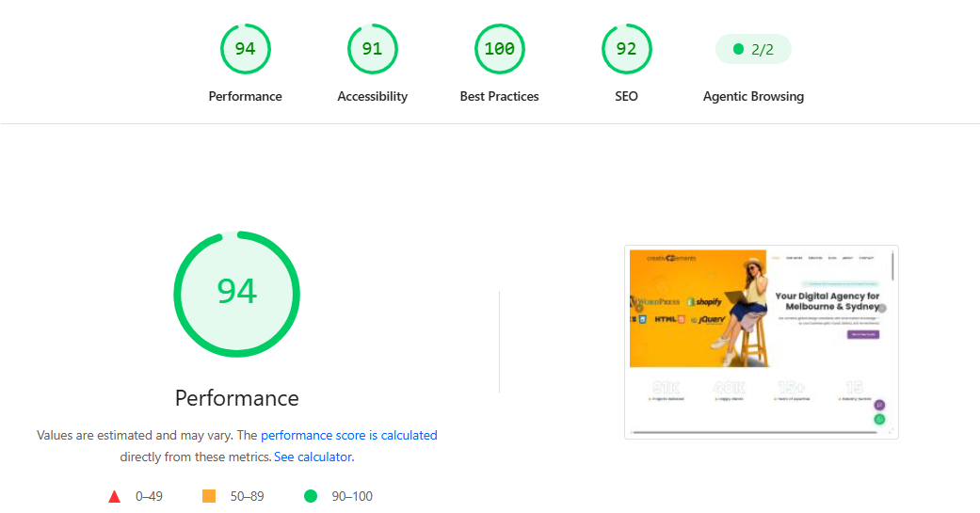The height and width of the screenshot is (513, 980).
Task: Click the red triangle 0–49 legend icon
Action: (114, 496)
